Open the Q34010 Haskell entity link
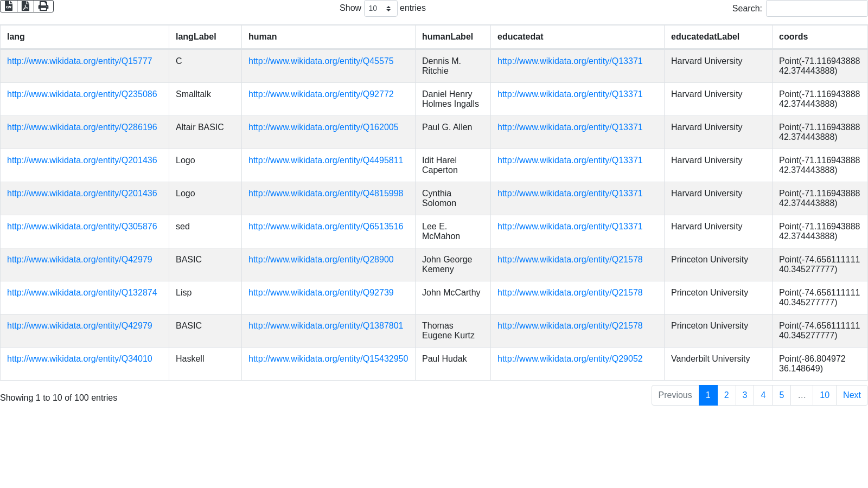The width and height of the screenshot is (868, 488). 79,359
